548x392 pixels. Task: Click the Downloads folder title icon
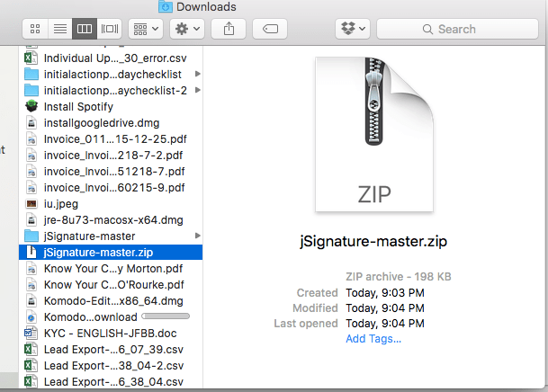click(166, 6)
